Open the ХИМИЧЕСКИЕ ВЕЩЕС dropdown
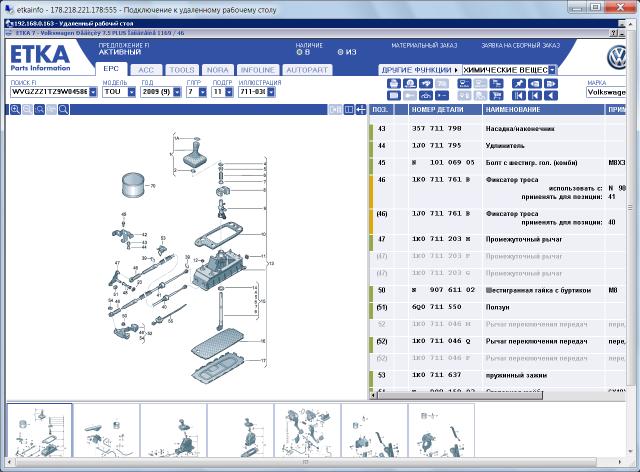The width and height of the screenshot is (640, 472). click(552, 70)
